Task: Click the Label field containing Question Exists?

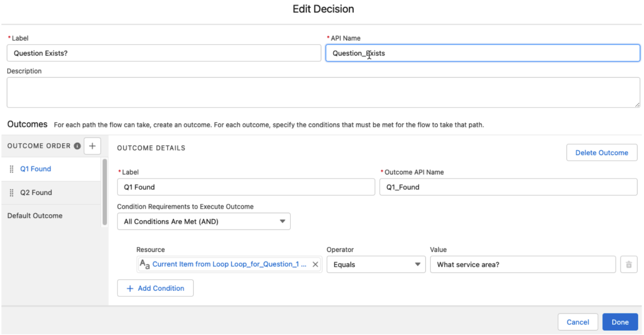Action: tap(164, 53)
